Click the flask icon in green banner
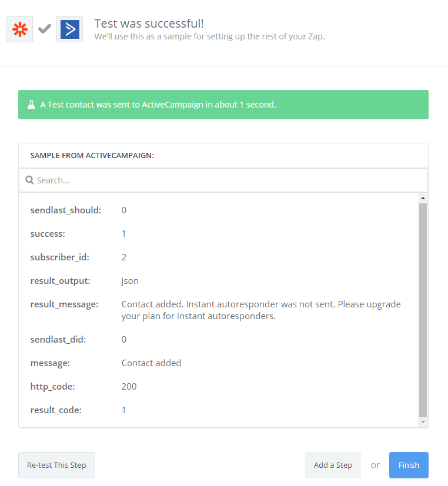This screenshot has width=448, height=486. pyautogui.click(x=31, y=105)
